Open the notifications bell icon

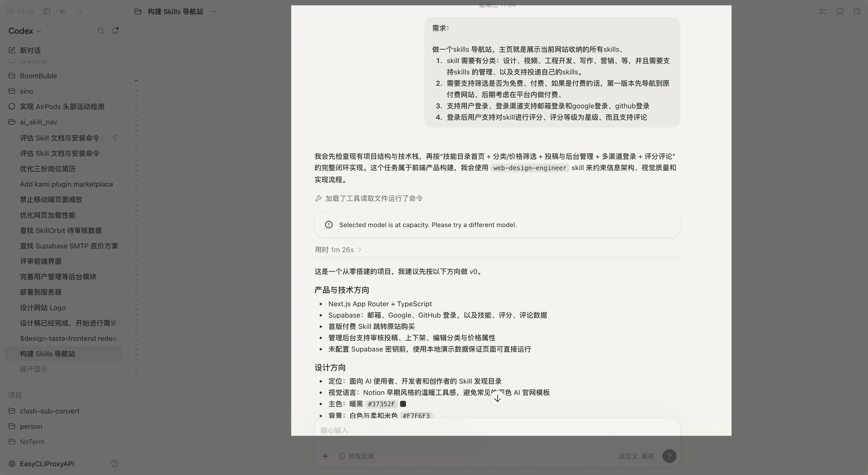click(115, 31)
